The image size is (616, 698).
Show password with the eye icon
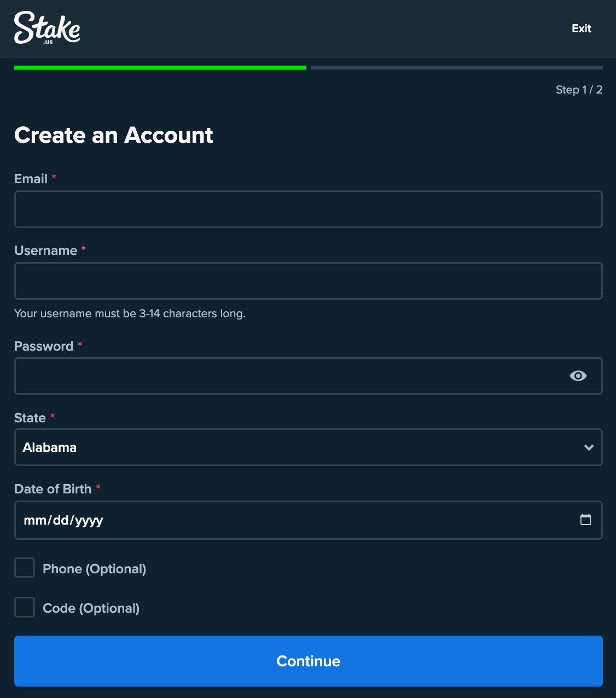coord(578,376)
